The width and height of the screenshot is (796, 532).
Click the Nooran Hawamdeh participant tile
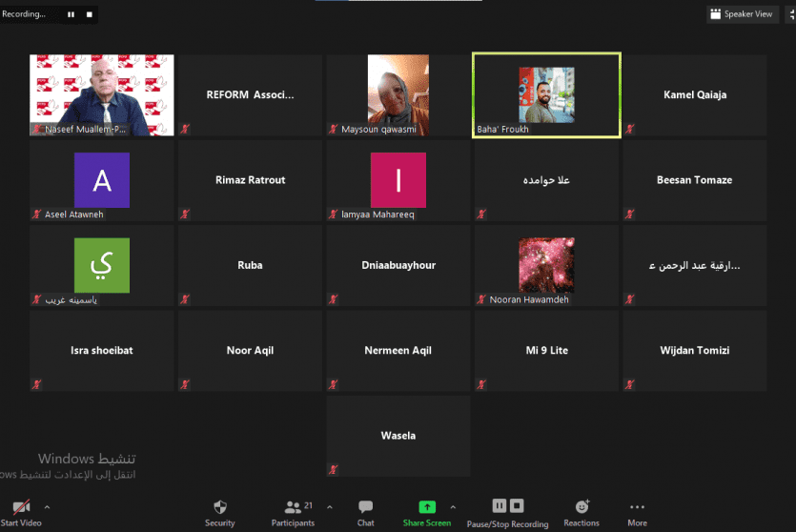pos(546,266)
